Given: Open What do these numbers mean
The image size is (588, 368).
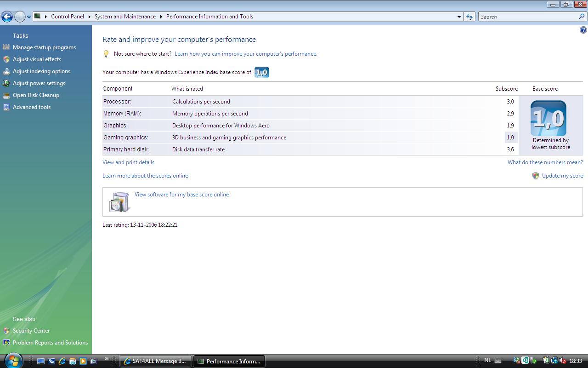Looking at the screenshot, I should tap(545, 162).
